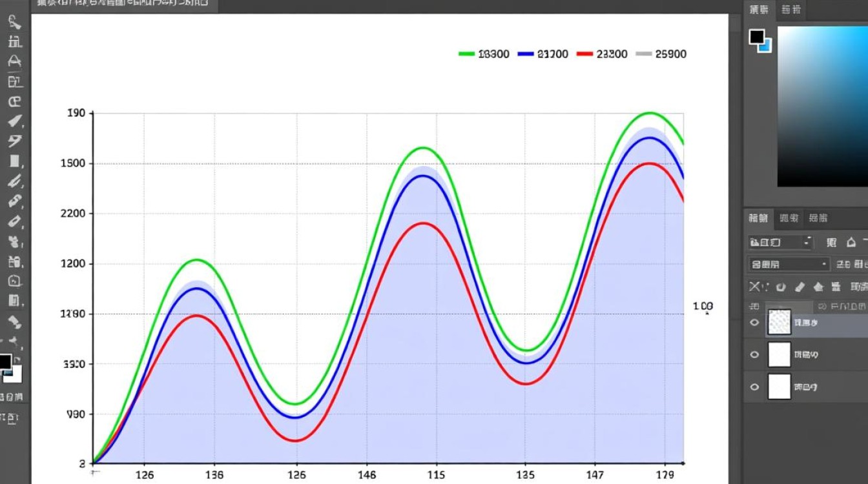Select the second tool from top in left toolbar
This screenshot has height=484, width=868.
click(14, 41)
